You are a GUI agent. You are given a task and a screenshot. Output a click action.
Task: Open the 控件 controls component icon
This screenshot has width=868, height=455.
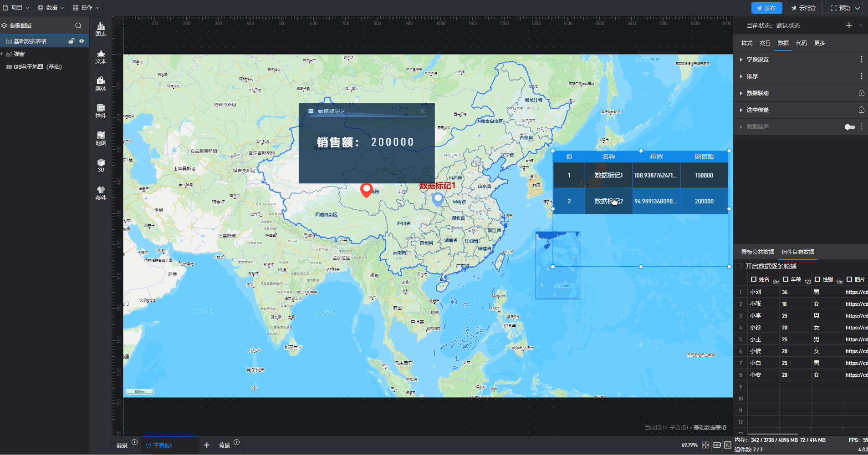(101, 111)
